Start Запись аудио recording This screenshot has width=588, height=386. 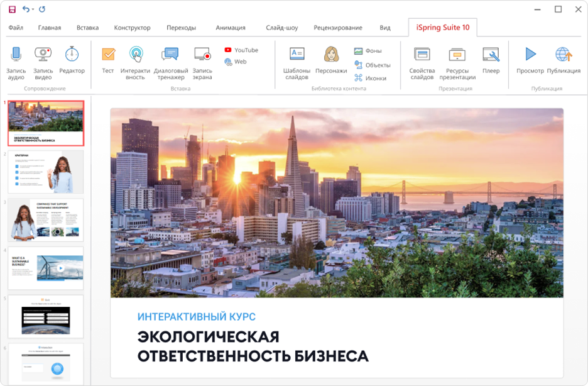16,63
